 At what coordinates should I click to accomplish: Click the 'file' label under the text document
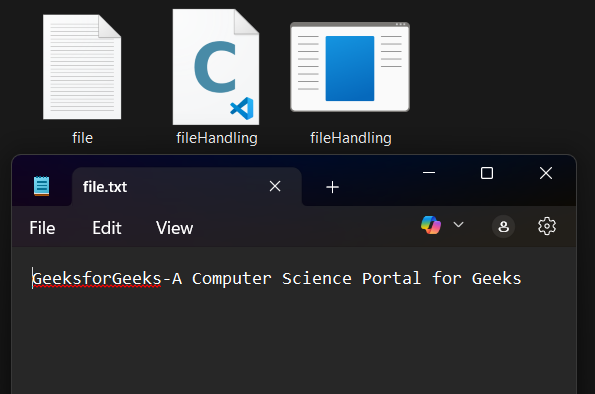(82, 138)
